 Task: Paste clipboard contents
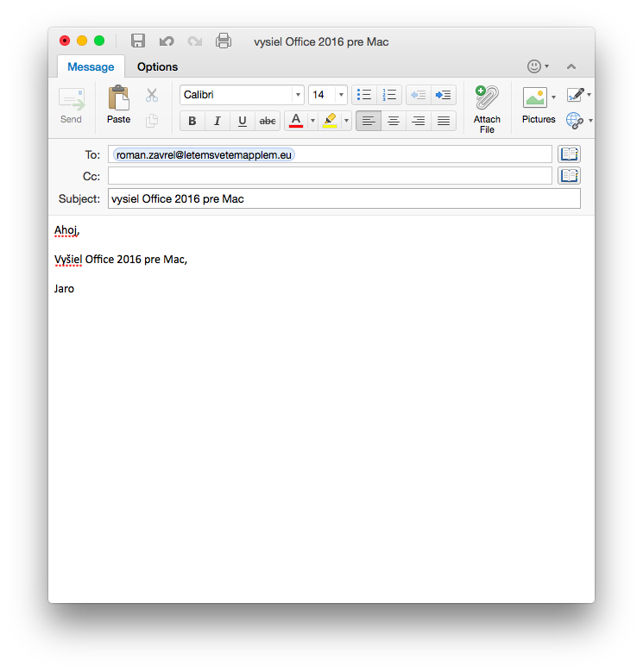[x=119, y=105]
